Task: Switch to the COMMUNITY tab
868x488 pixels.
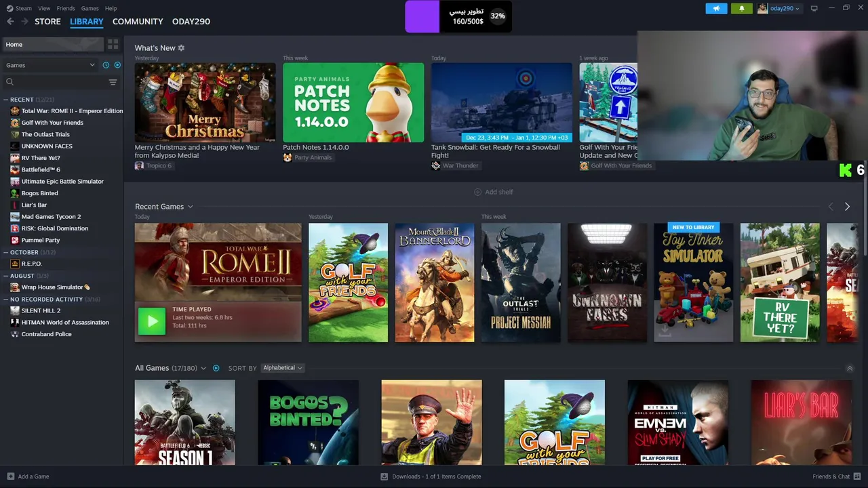Action: click(138, 22)
